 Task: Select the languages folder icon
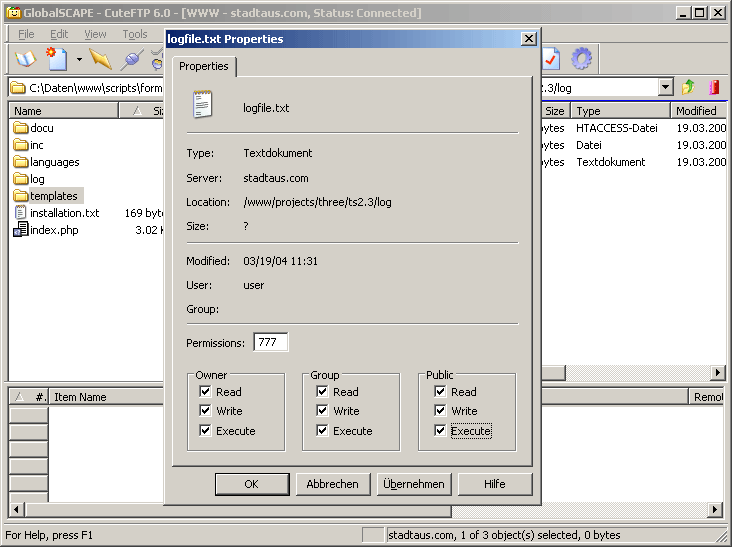click(21, 161)
